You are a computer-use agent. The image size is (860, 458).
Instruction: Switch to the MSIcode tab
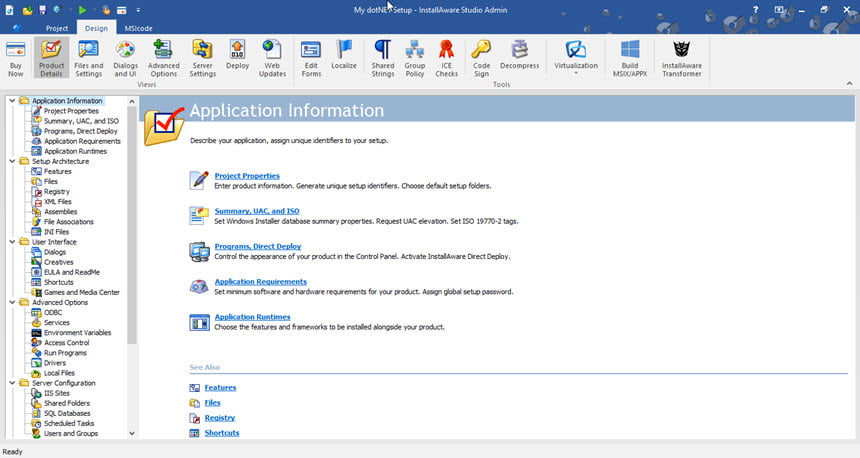click(x=138, y=28)
